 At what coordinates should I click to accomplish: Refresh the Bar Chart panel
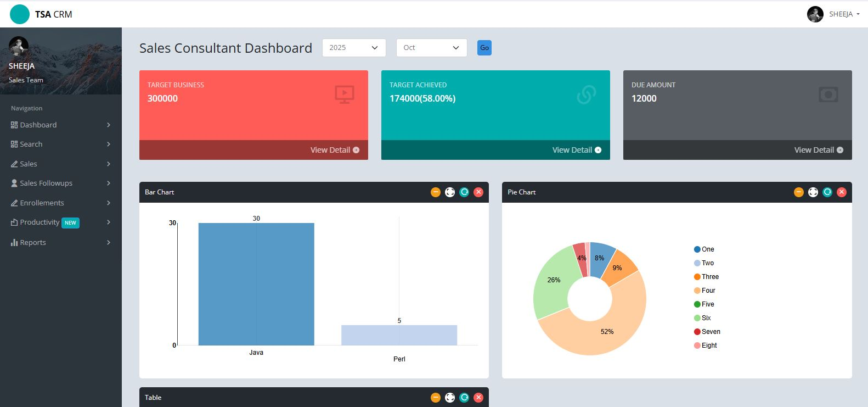coord(464,192)
